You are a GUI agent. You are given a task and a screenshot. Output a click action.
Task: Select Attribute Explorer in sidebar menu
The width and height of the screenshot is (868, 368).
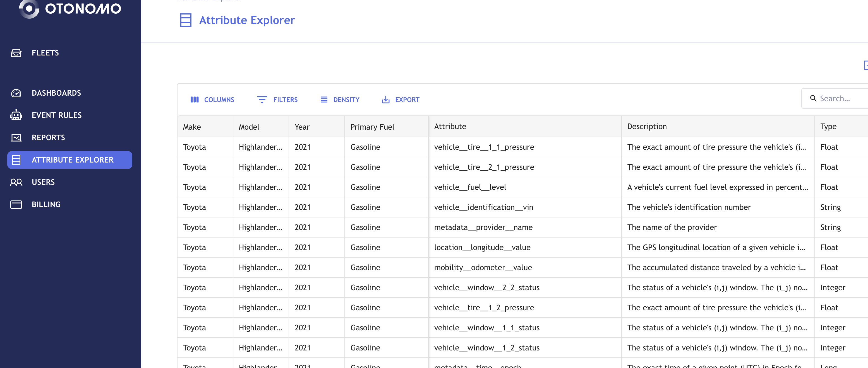click(70, 160)
